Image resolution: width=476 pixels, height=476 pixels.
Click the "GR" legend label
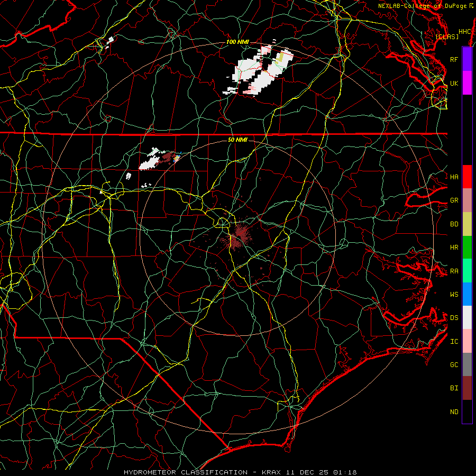454,200
